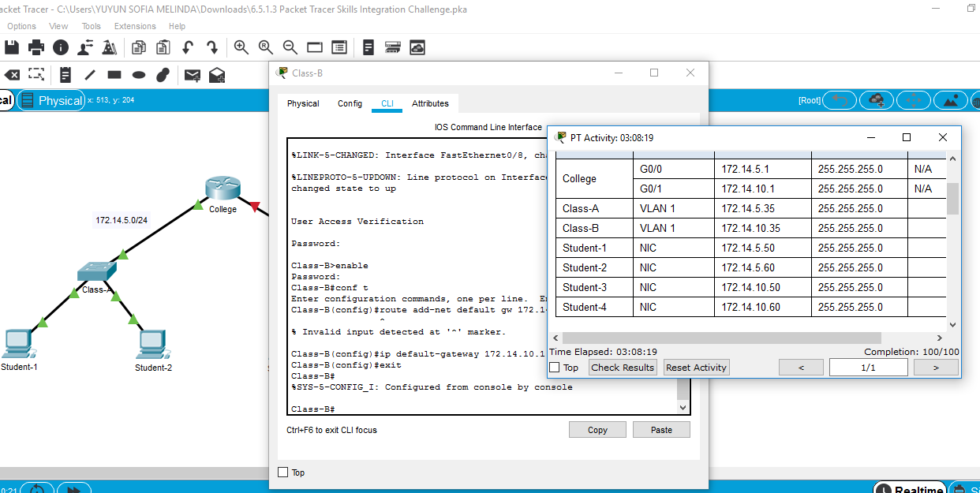Click the Paste clipboard icon in the toolbar
The image size is (980, 493).
(x=163, y=47)
